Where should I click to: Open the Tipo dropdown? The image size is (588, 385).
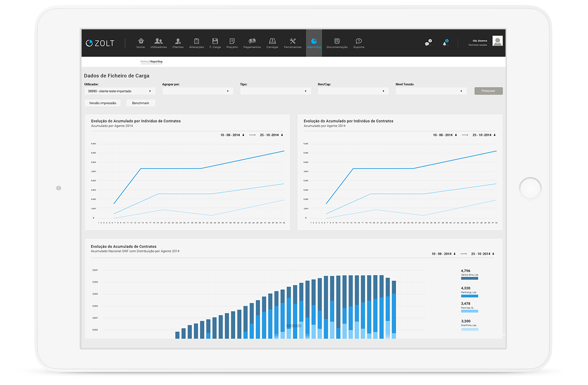276,91
